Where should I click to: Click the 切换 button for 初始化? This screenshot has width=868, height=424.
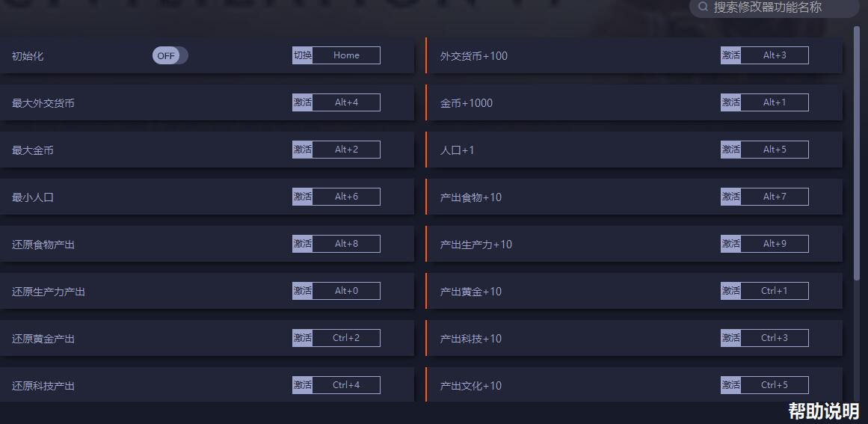coord(302,55)
